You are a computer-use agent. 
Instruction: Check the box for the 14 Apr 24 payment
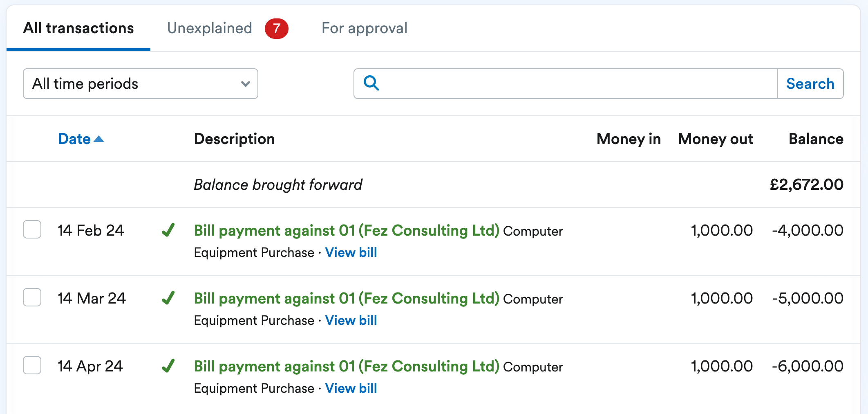32,366
